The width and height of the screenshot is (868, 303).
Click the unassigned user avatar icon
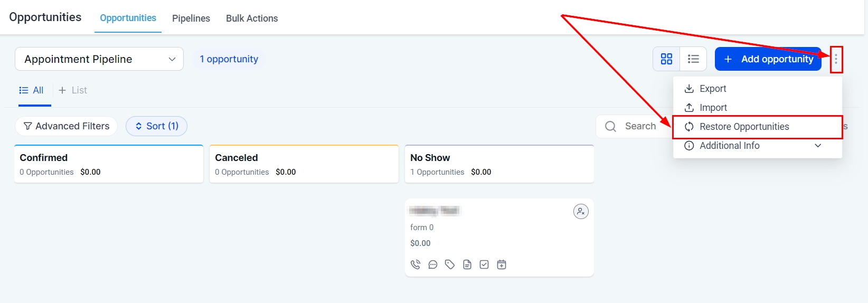coord(581,212)
